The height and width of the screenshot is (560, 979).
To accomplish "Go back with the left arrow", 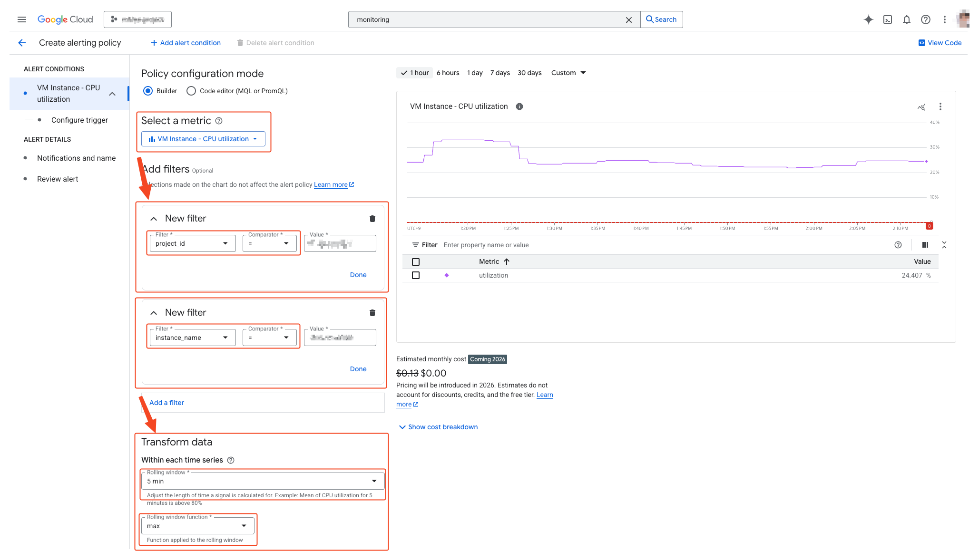I will pyautogui.click(x=22, y=43).
